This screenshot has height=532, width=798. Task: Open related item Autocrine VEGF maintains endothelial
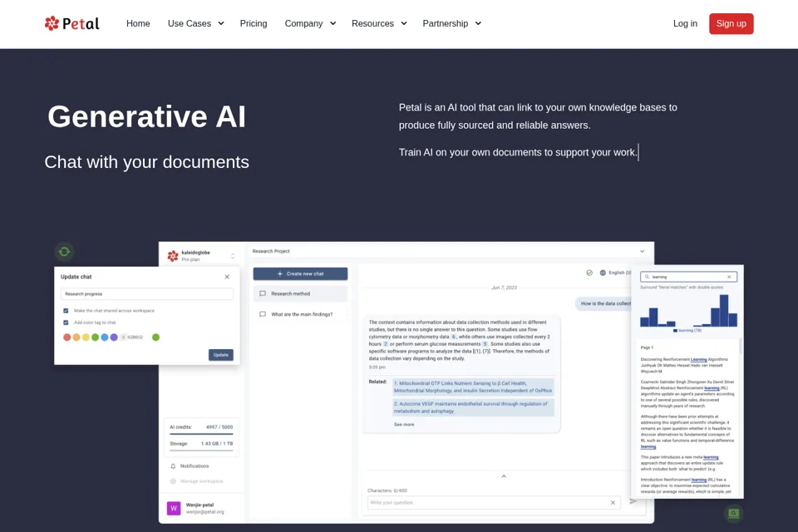(x=473, y=407)
